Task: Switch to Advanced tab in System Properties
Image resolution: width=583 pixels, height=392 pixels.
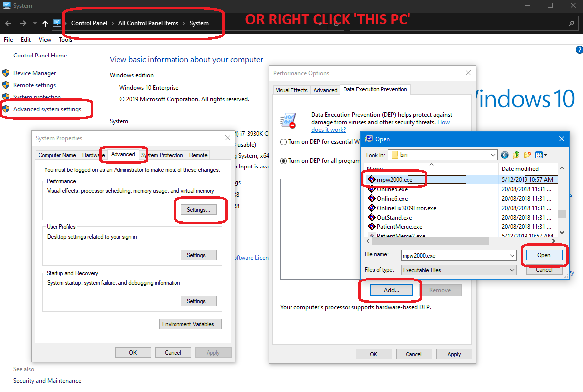Action: click(x=123, y=154)
